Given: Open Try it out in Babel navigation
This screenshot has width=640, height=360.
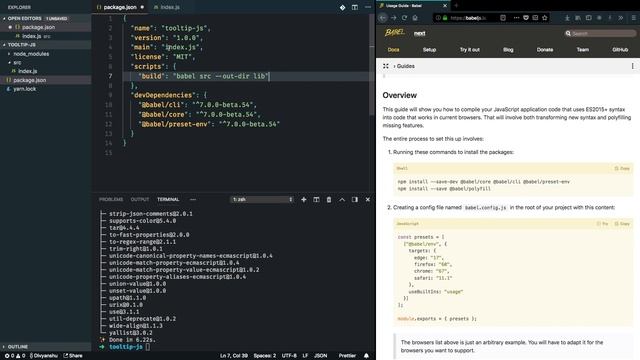Looking at the screenshot, I should click(470, 50).
